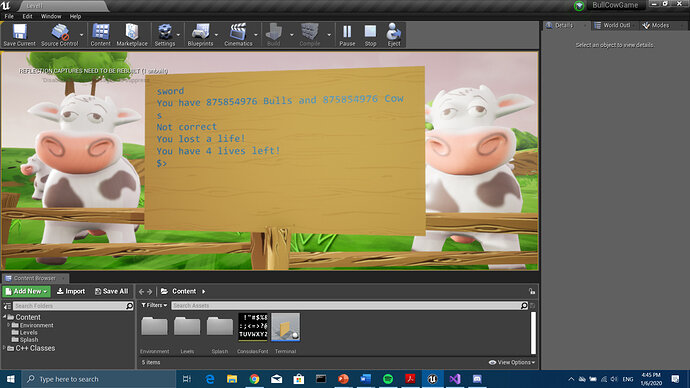Open Source Control from the toolbar
690x388 pixels.
point(59,35)
